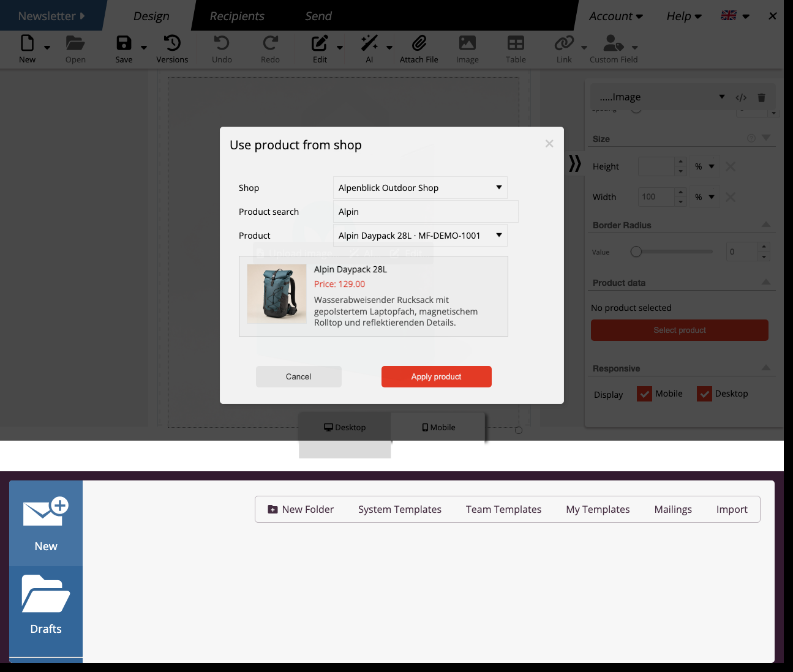Click the Attach File paperclip icon
The image size is (793, 672).
coord(419,43)
